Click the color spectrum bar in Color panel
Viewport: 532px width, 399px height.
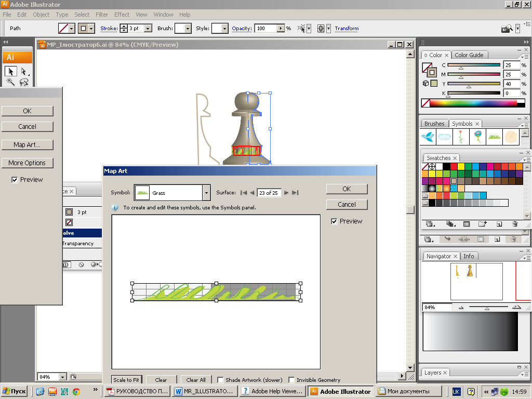point(473,103)
